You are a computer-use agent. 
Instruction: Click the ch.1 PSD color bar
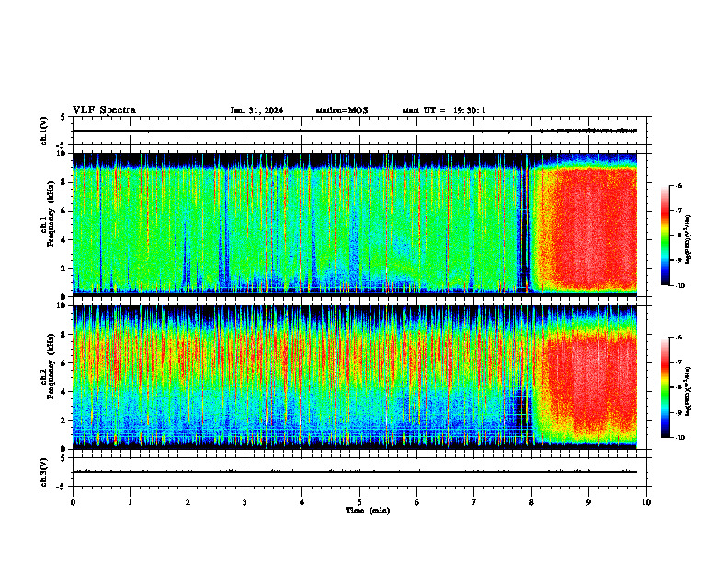tap(665, 236)
